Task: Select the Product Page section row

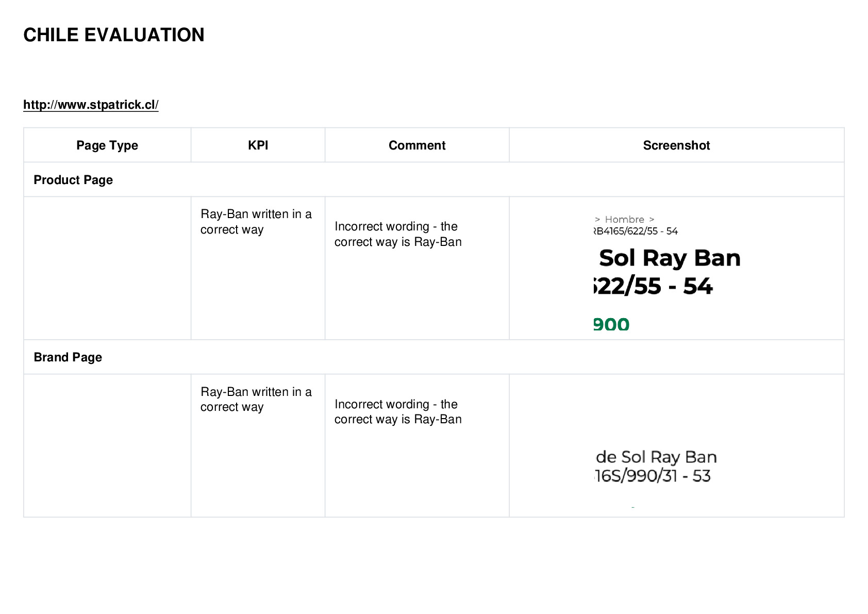Action: coord(434,180)
